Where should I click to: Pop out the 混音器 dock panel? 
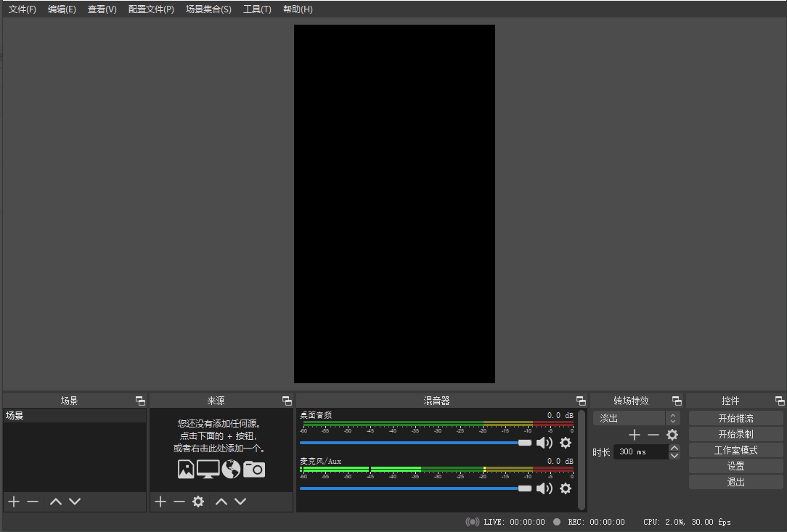pyautogui.click(x=581, y=401)
